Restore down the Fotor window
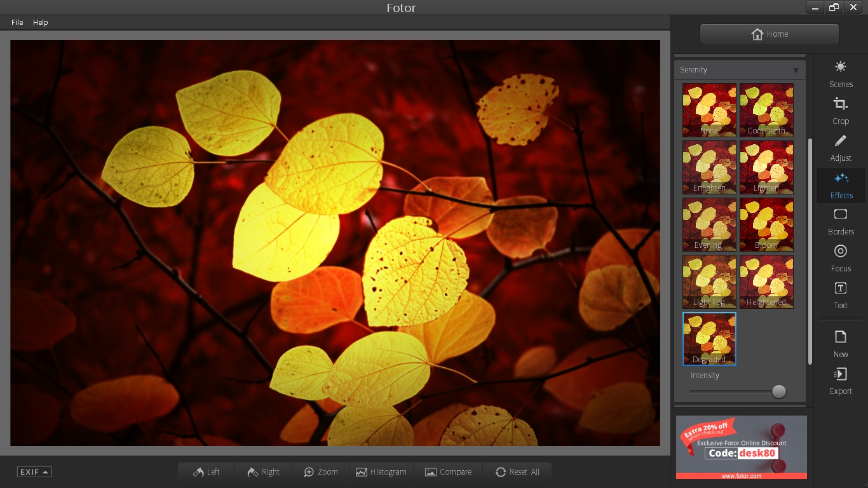The image size is (868, 488). click(834, 7)
